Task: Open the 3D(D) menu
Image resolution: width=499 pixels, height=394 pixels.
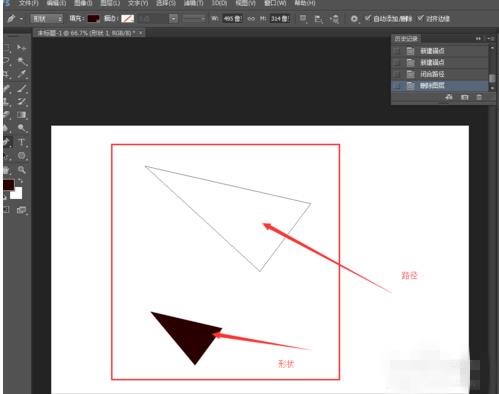Action: click(219, 3)
